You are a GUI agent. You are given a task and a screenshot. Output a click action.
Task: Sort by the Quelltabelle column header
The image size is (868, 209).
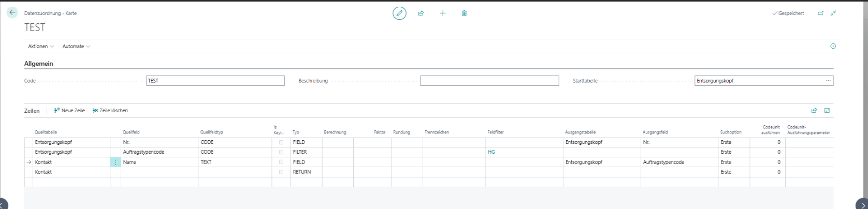tap(46, 132)
